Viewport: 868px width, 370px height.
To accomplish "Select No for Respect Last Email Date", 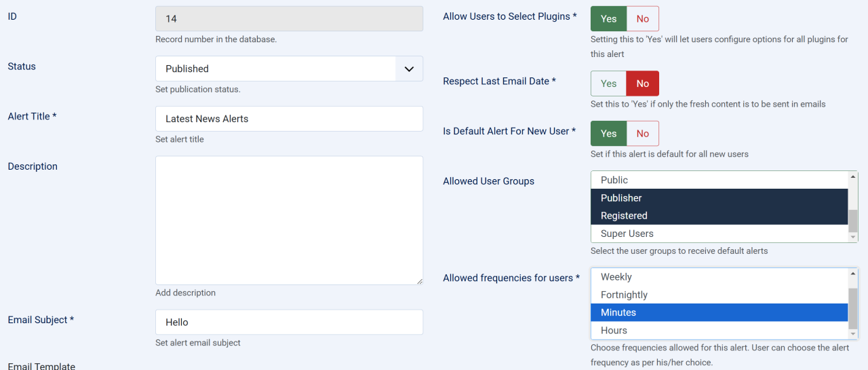I will click(x=642, y=84).
